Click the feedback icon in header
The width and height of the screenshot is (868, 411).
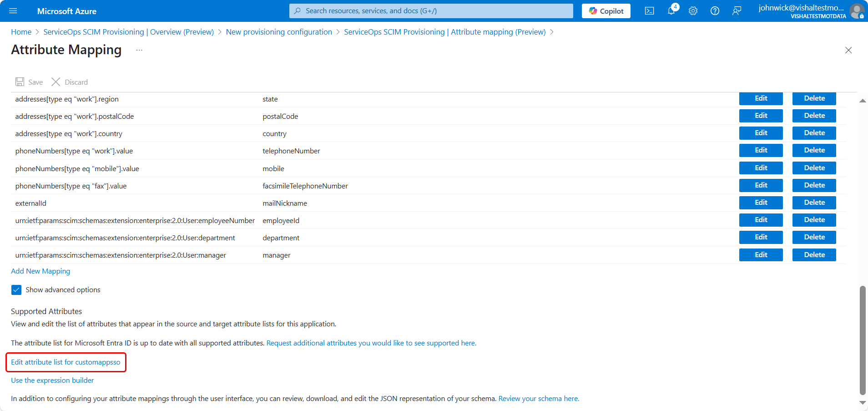(x=737, y=11)
